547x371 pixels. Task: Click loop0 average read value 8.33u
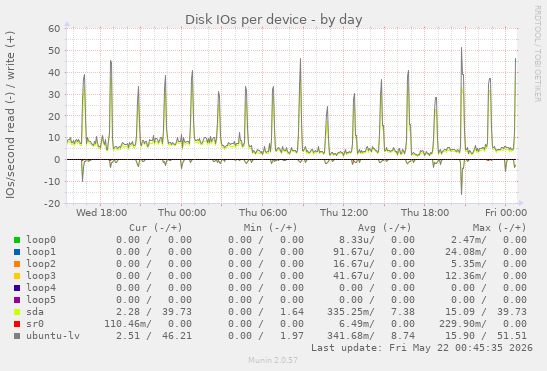tap(354, 240)
